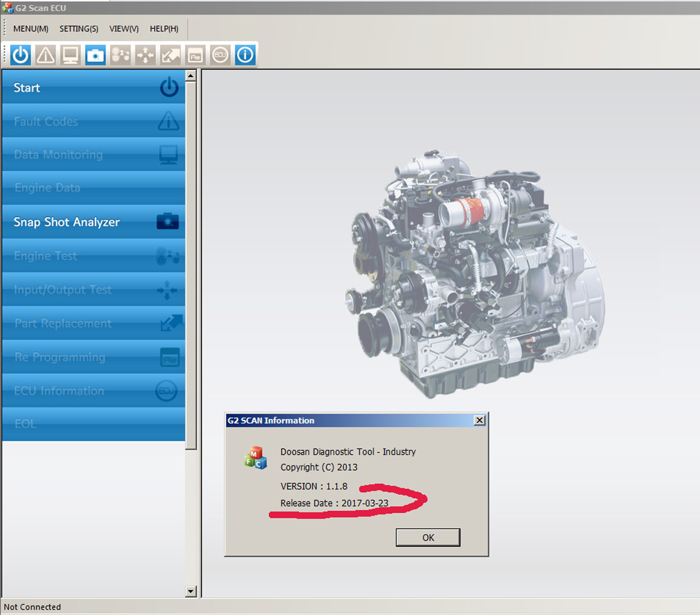
Task: Open the VIEW(V) menu
Action: point(124,29)
